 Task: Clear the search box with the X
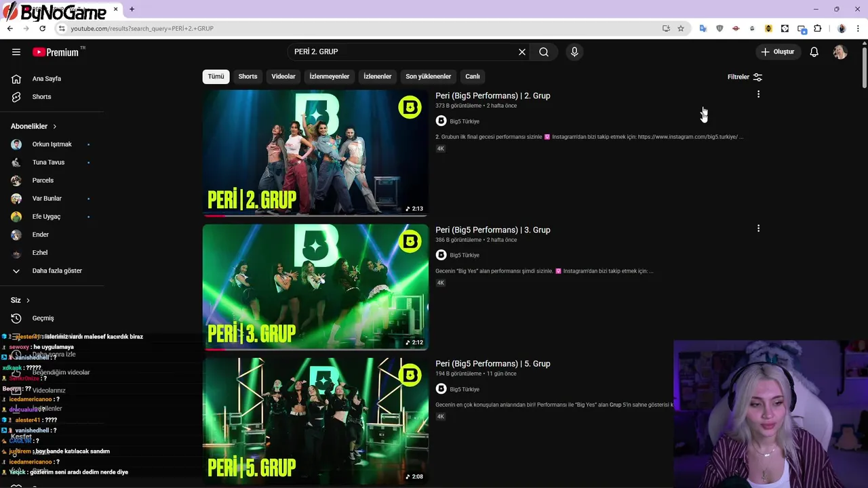522,52
